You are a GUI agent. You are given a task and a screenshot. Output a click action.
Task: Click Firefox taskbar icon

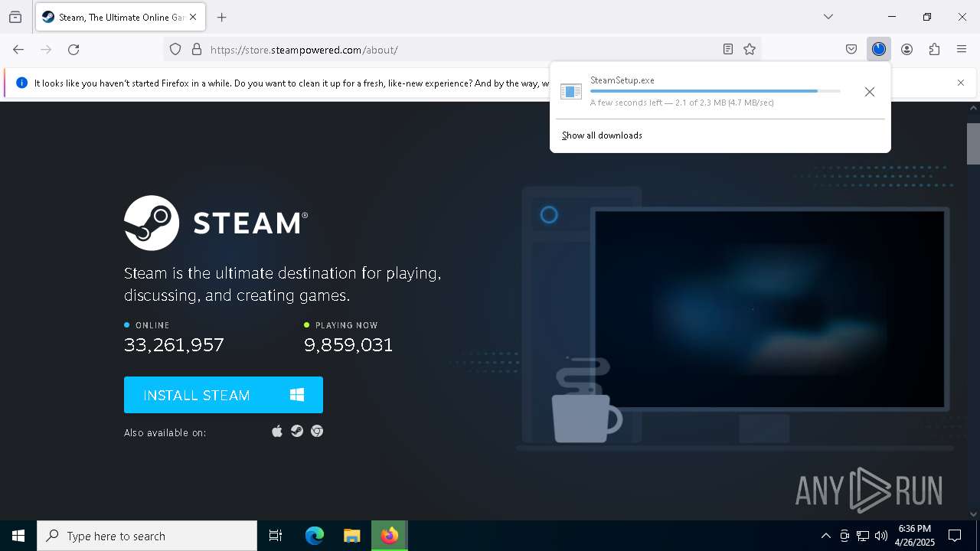(x=390, y=536)
